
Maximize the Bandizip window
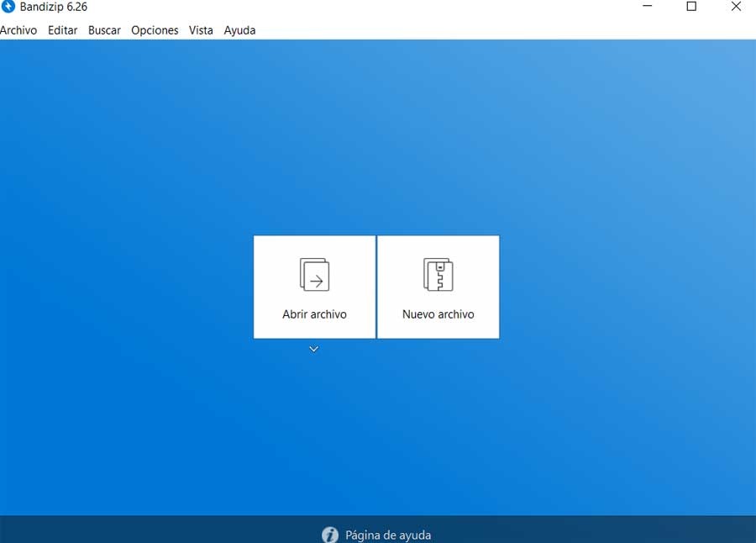(x=691, y=6)
